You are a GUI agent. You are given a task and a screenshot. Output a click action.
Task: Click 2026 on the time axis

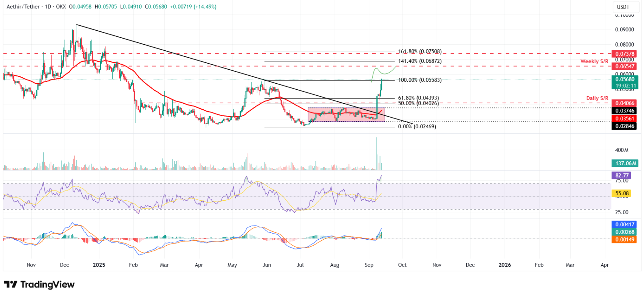[505, 265]
